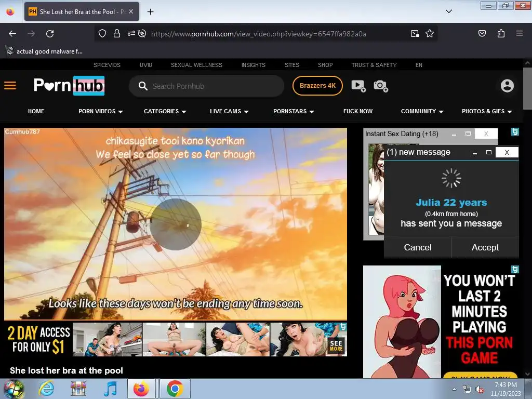Open the UVIU top link
This screenshot has width=532, height=399.
coord(145,65)
